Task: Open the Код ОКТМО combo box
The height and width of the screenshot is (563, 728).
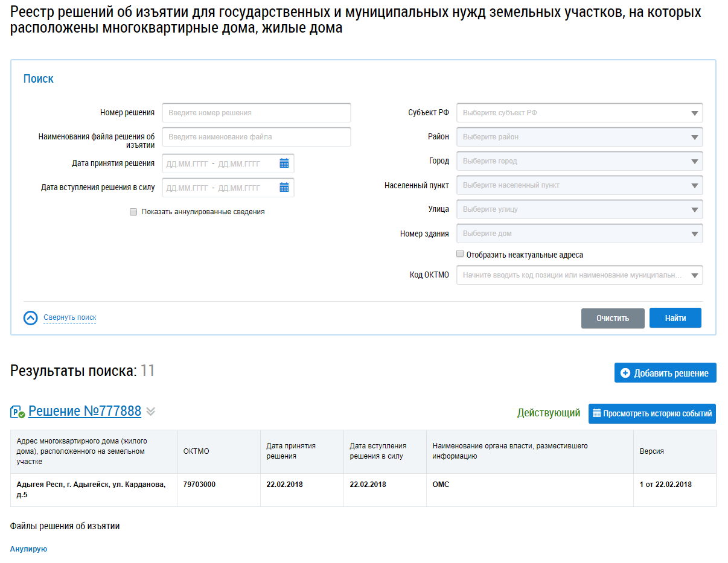Action: point(580,275)
